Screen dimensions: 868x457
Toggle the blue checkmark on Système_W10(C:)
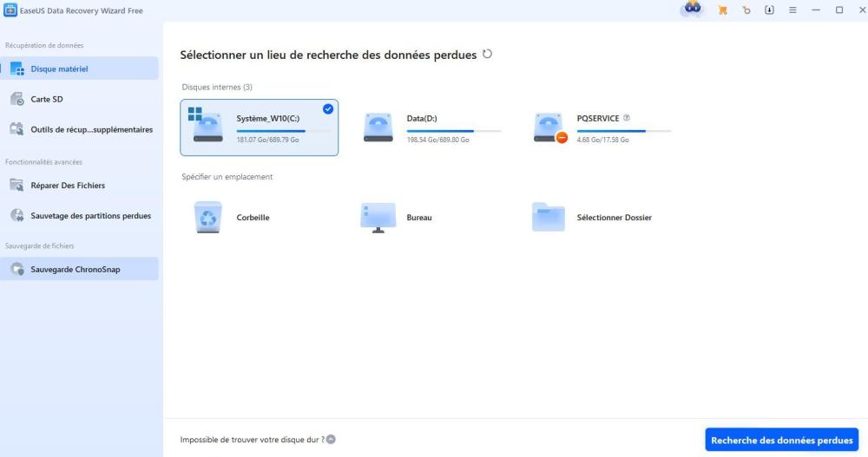coord(328,109)
